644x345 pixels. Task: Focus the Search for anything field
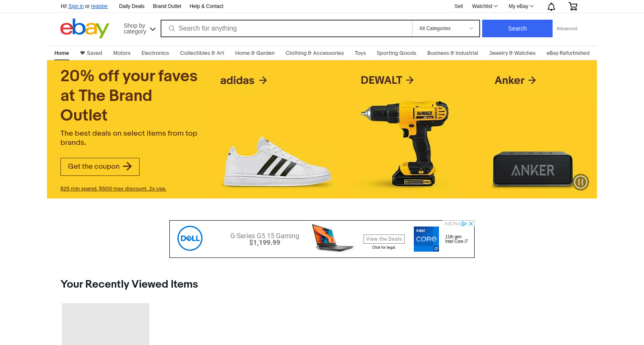point(287,28)
